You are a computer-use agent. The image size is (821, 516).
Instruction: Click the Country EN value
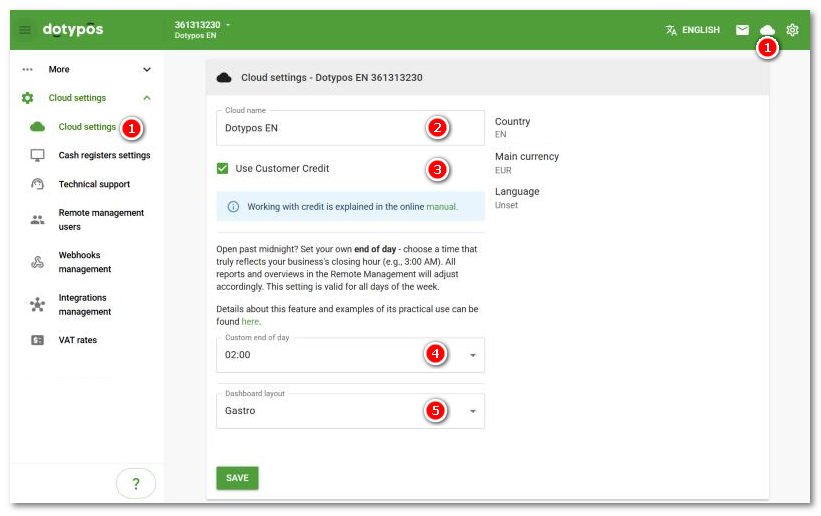tap(501, 134)
